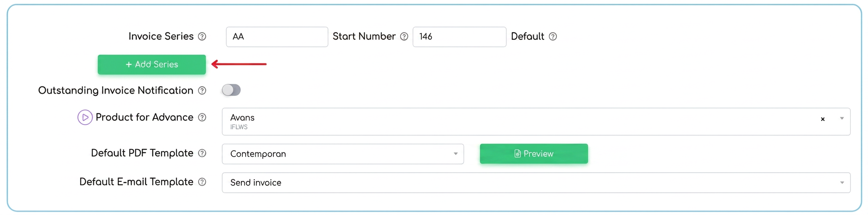The width and height of the screenshot is (868, 215).
Task: Open the Send invoice e-mail template dropdown
Action: 536,183
